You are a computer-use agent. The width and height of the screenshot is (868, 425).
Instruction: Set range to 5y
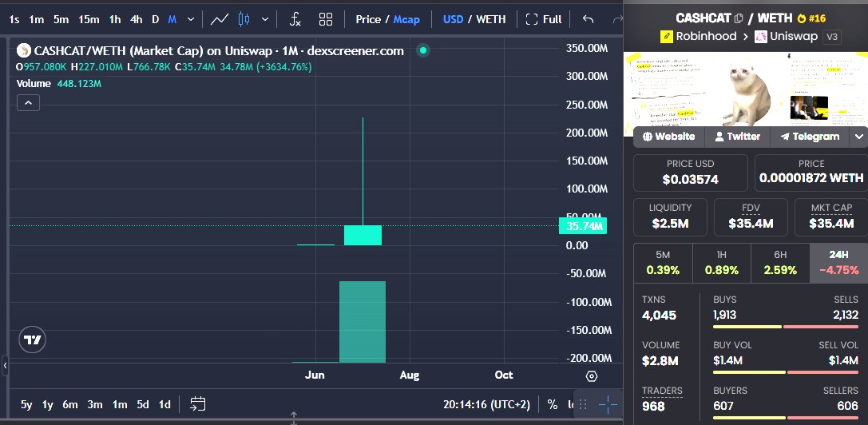pos(26,404)
